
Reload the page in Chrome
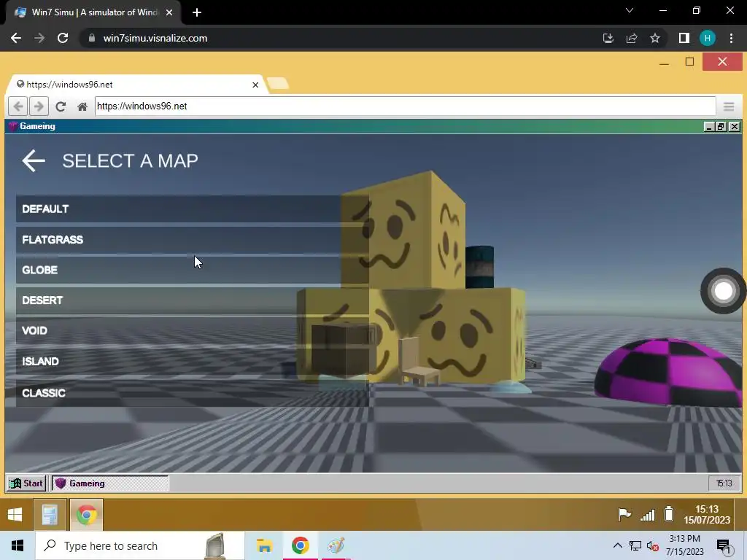[63, 38]
